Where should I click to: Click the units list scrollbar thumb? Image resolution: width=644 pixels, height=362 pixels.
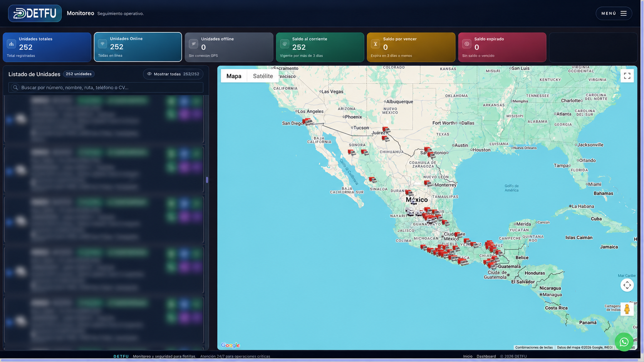point(207,180)
